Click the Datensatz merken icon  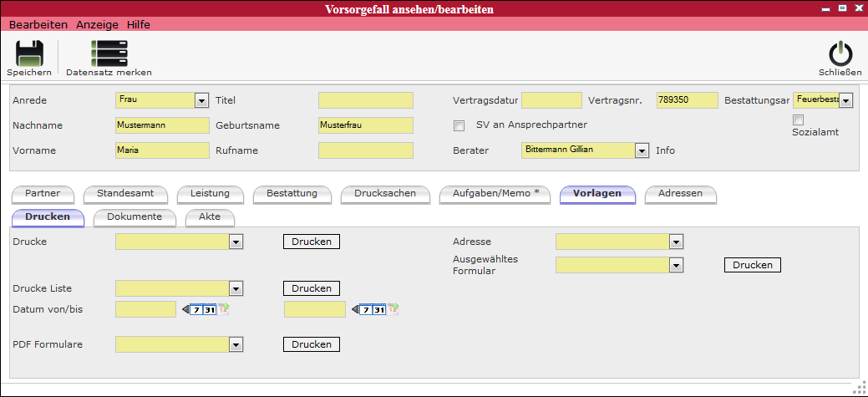(x=109, y=53)
